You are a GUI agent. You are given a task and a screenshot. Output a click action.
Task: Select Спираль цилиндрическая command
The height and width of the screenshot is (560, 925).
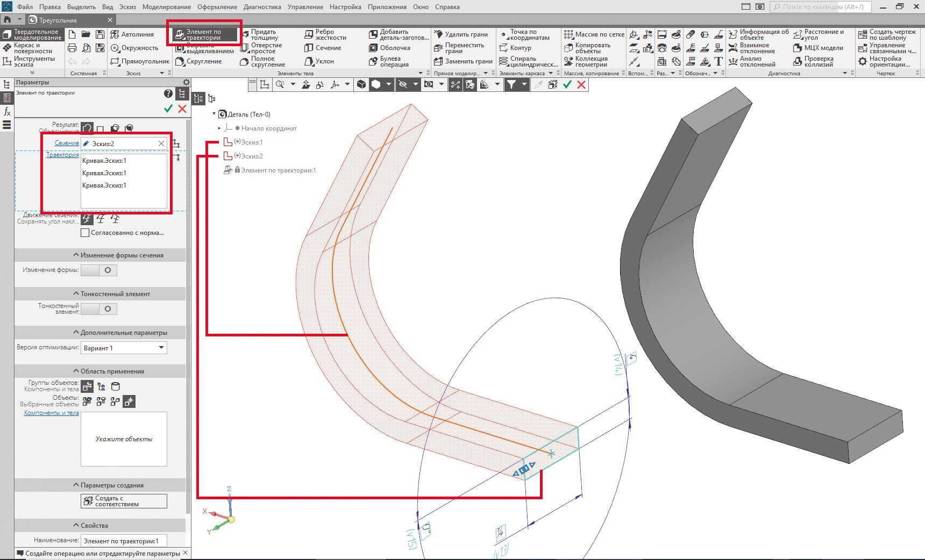click(528, 61)
